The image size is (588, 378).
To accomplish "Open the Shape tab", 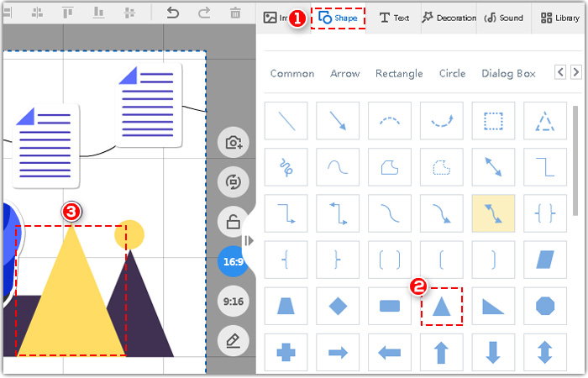I will point(338,18).
